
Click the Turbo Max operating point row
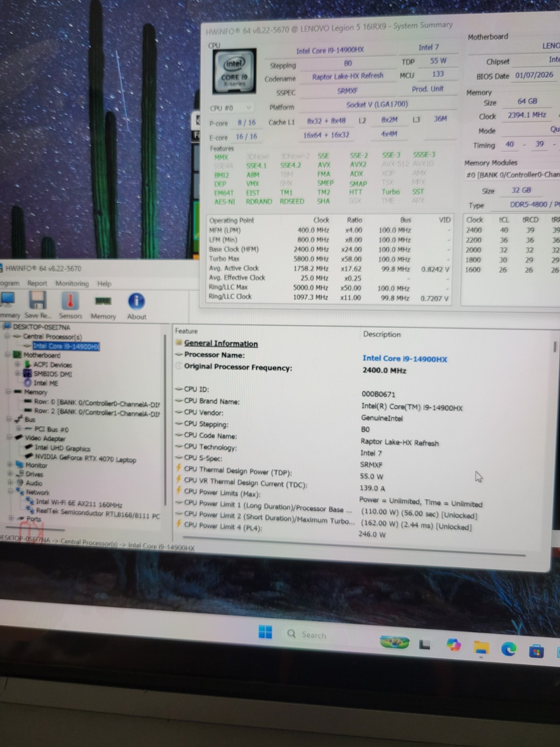coord(329,259)
